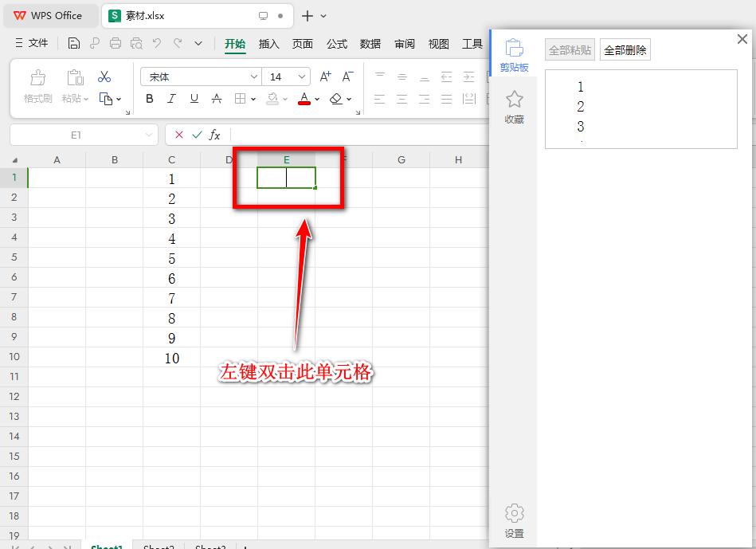
Task: Expand the Borders dropdown arrow
Action: tap(253, 99)
